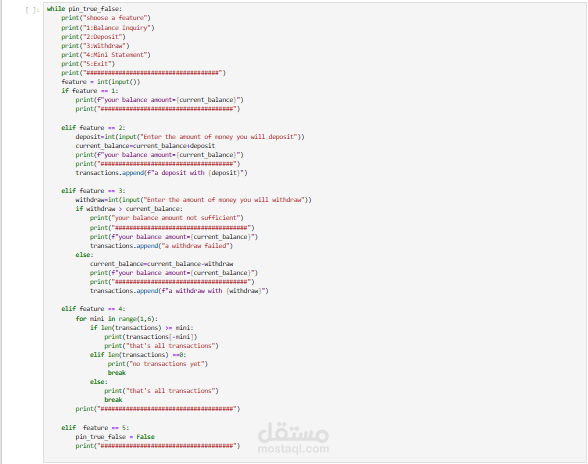Click transactions.append("a withdraw failed") line
588x464 pixels.
tap(161, 246)
